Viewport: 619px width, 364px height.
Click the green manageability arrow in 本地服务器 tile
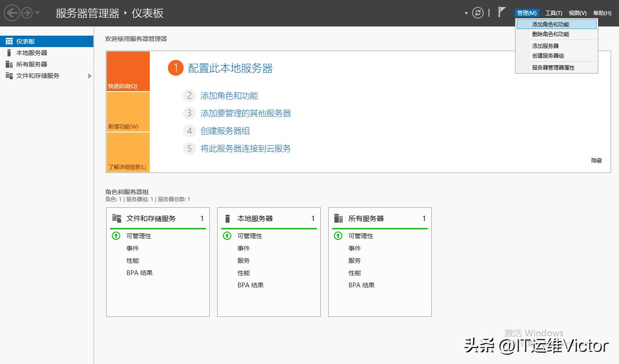pyautogui.click(x=226, y=236)
